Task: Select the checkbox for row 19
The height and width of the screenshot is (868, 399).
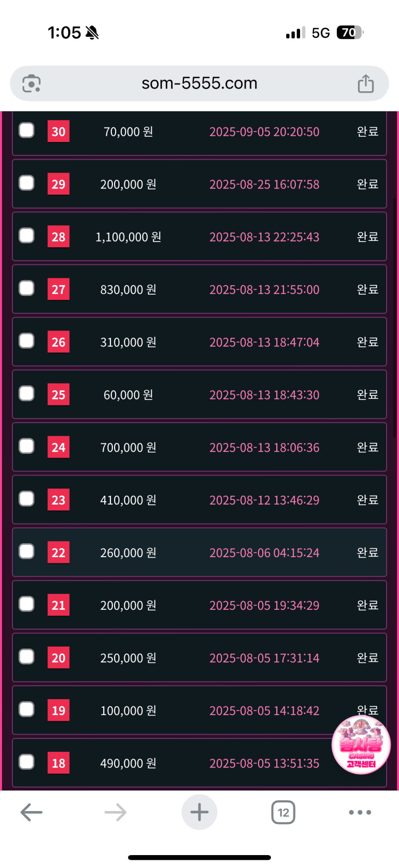Action: tap(27, 709)
